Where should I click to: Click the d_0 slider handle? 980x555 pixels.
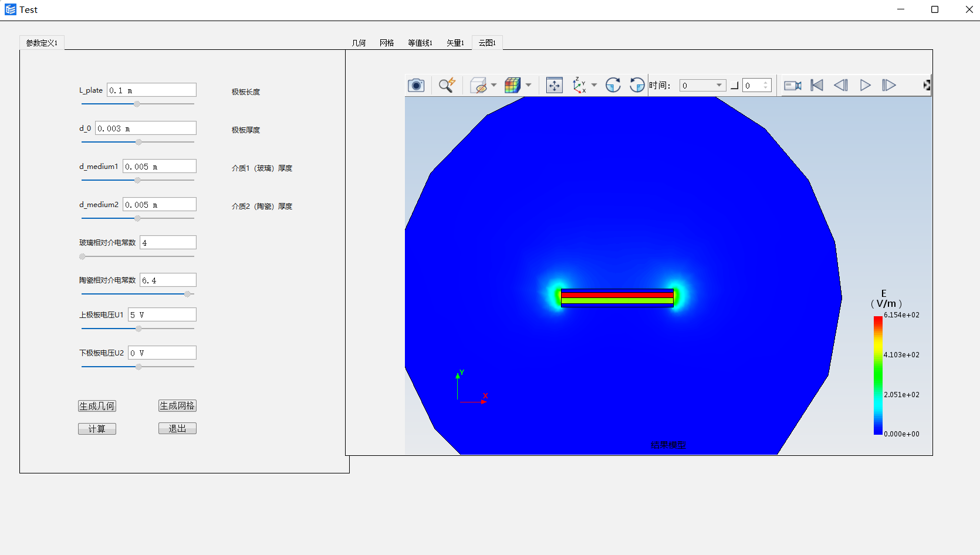pyautogui.click(x=138, y=142)
